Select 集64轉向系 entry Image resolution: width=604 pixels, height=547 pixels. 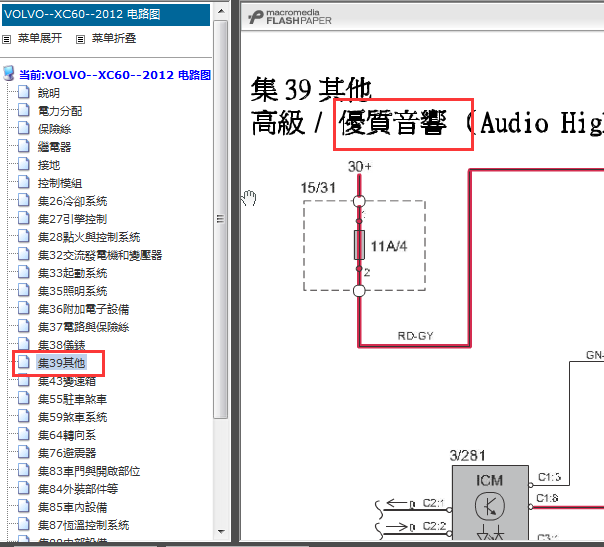tap(67, 435)
